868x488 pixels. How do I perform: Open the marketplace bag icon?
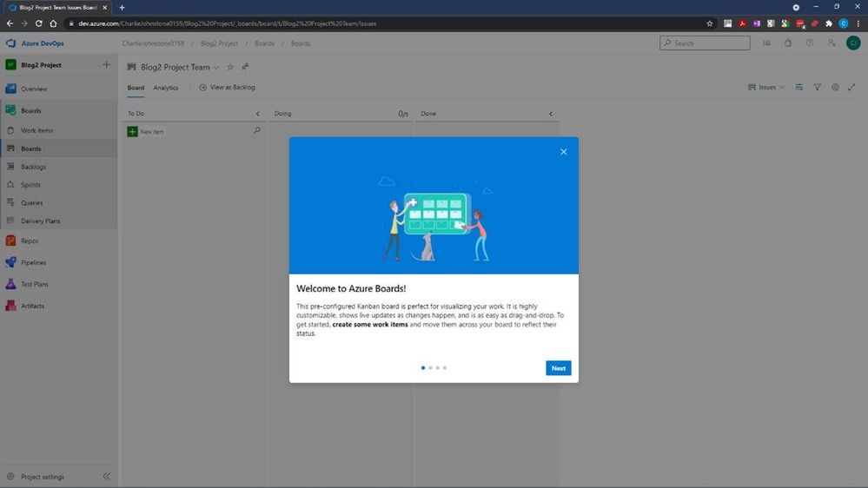coord(788,43)
